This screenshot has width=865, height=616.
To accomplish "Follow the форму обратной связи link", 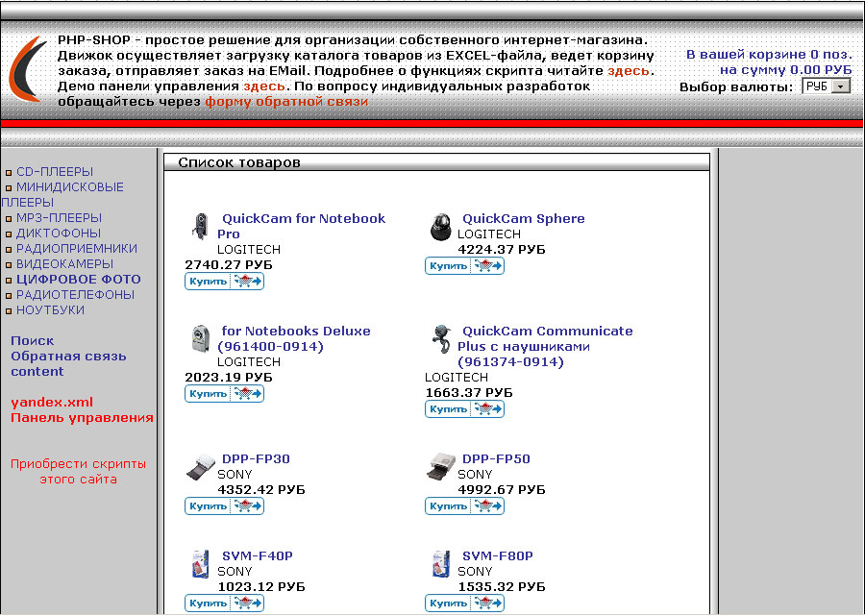I will pos(286,102).
